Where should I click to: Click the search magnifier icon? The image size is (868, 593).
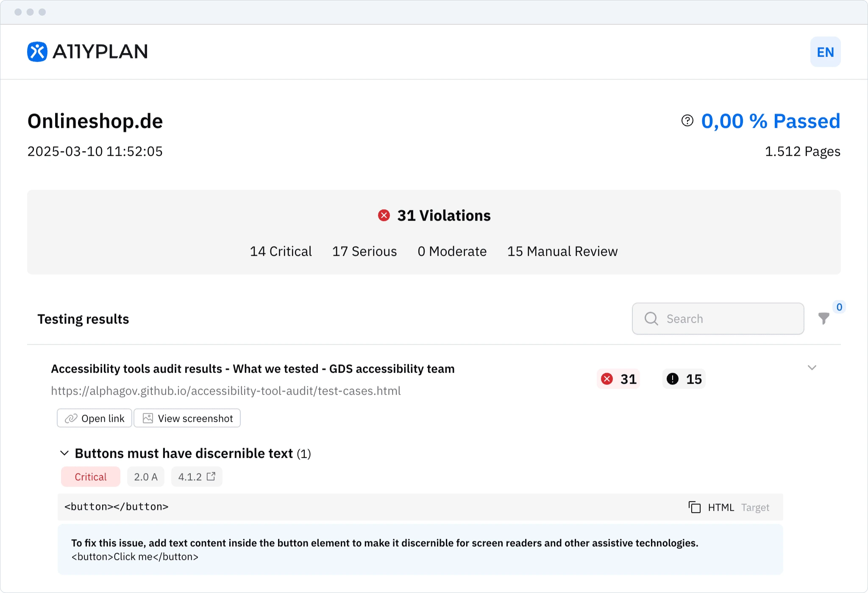[651, 319]
